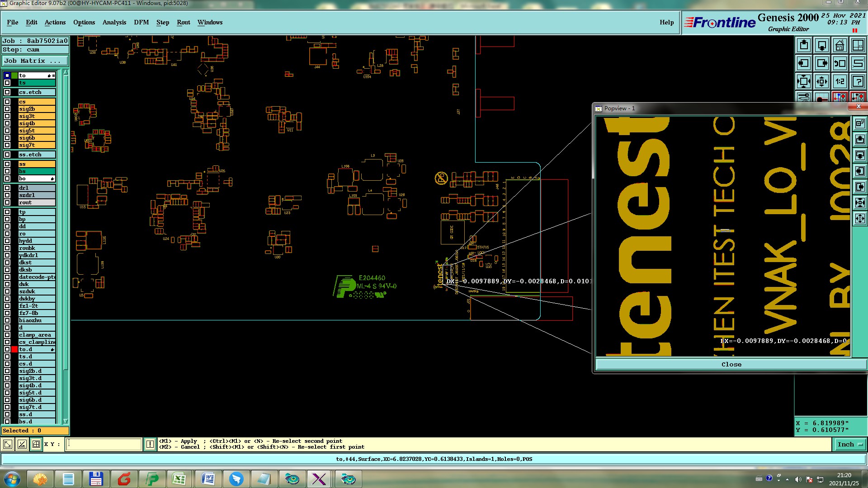Click the Help menu button
The image size is (868, 488).
click(x=666, y=22)
